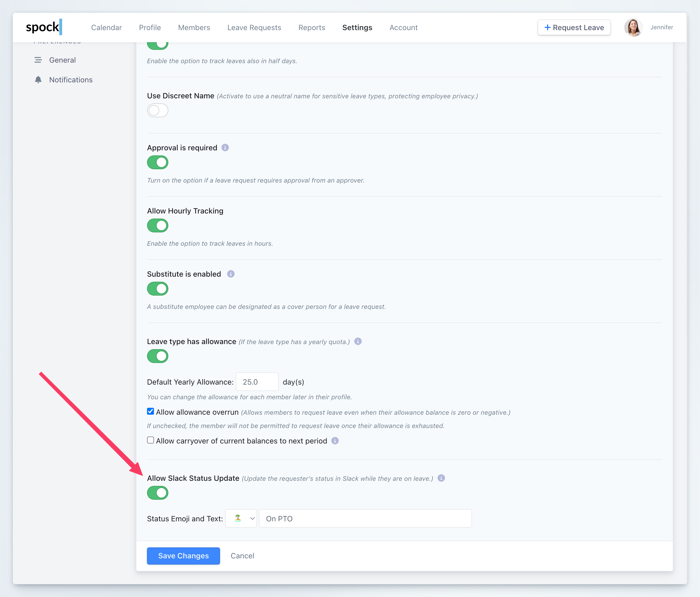
Task: Click the Spock logo
Action: [x=44, y=27]
